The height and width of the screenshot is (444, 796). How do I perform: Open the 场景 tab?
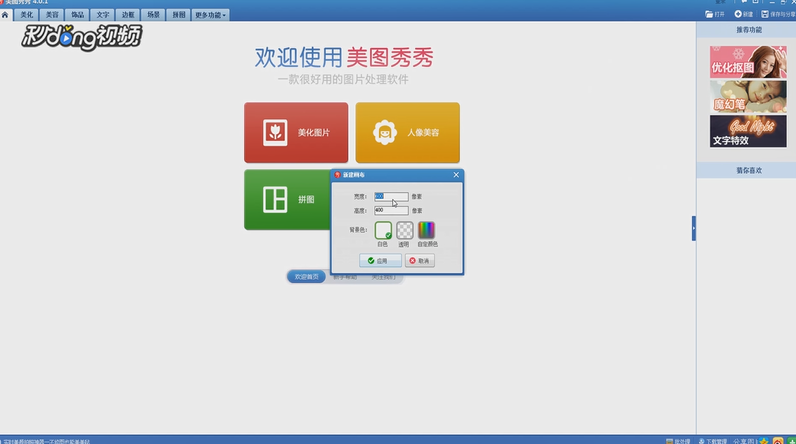(x=153, y=15)
